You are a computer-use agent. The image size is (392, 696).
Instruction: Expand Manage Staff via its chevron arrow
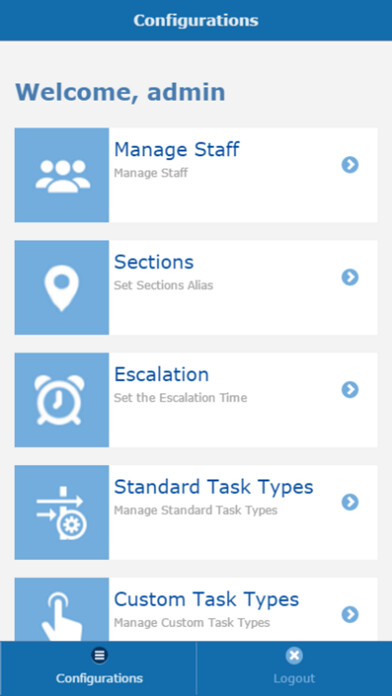click(350, 165)
